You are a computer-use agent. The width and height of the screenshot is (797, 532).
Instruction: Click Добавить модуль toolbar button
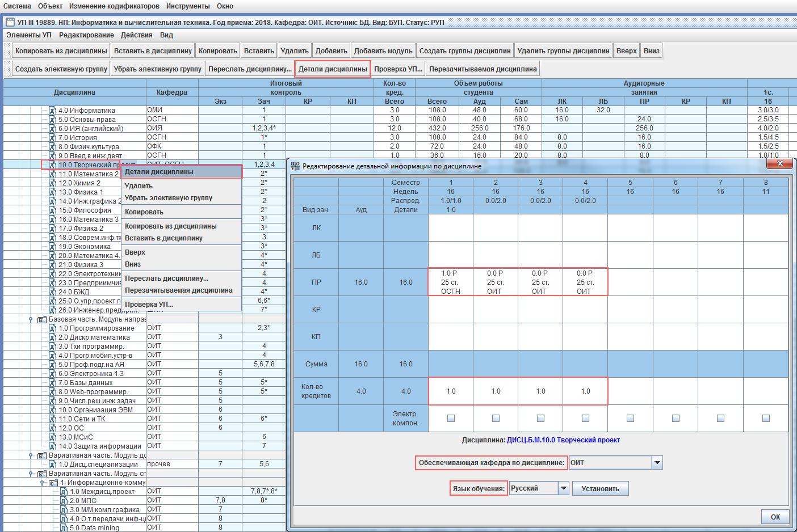tap(383, 51)
